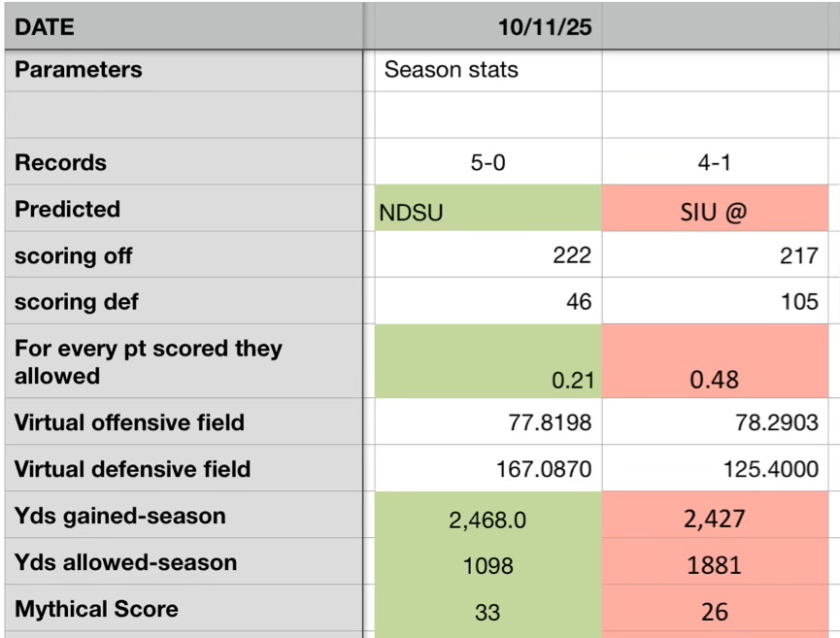The width and height of the screenshot is (840, 638).
Task: Click the Parameters row label
Action: (185, 70)
